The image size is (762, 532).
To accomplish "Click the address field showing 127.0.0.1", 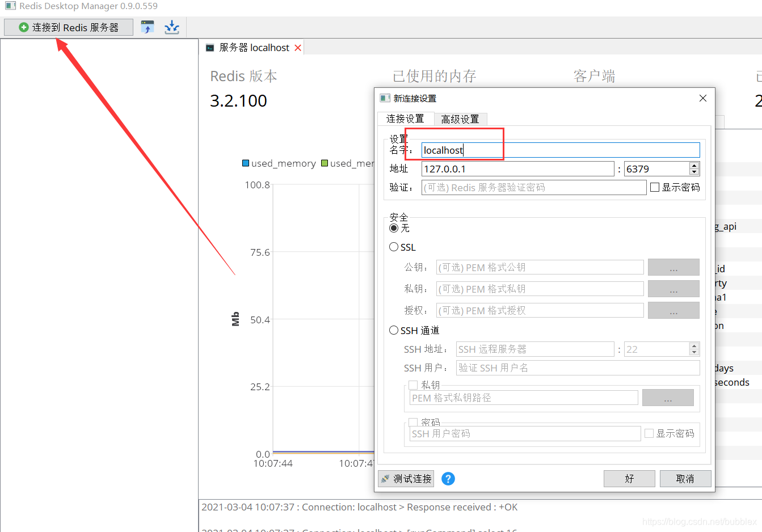I will pos(517,169).
